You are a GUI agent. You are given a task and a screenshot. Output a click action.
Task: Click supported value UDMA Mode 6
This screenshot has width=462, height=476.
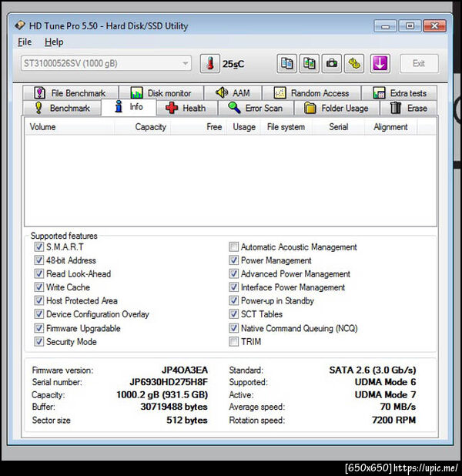pyautogui.click(x=386, y=382)
